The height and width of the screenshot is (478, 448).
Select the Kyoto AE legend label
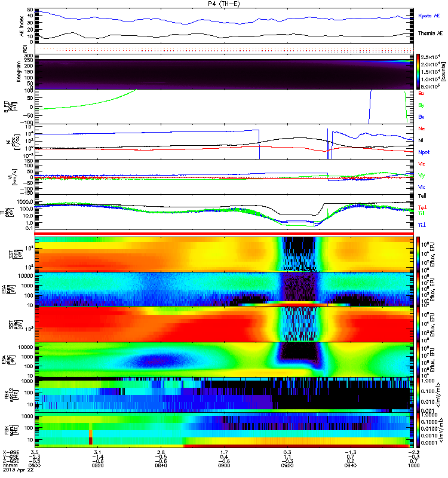tap(429, 16)
